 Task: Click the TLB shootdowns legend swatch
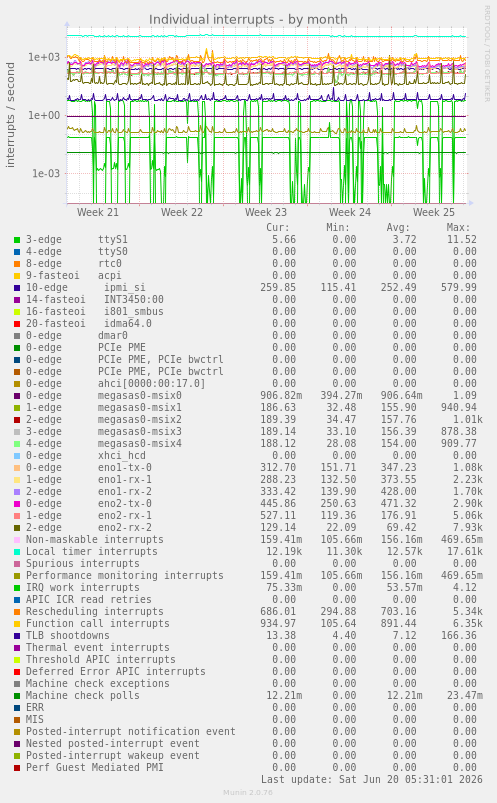click(17, 636)
